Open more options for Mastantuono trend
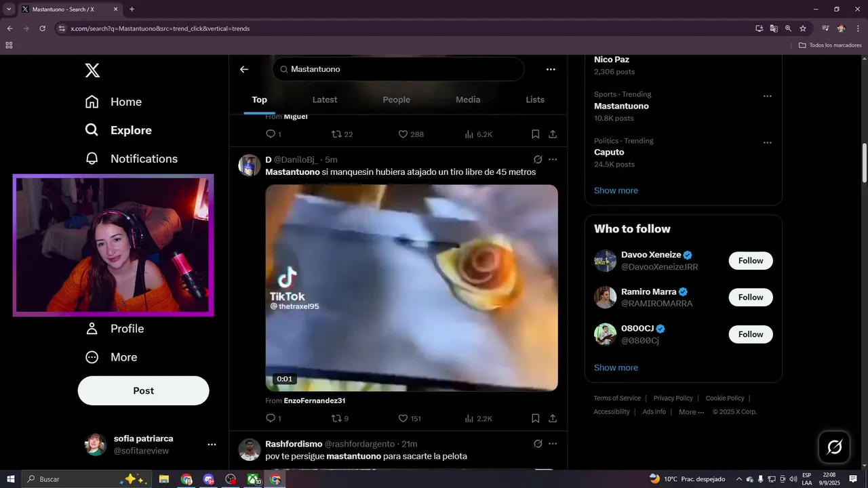868x488 pixels. [768, 96]
